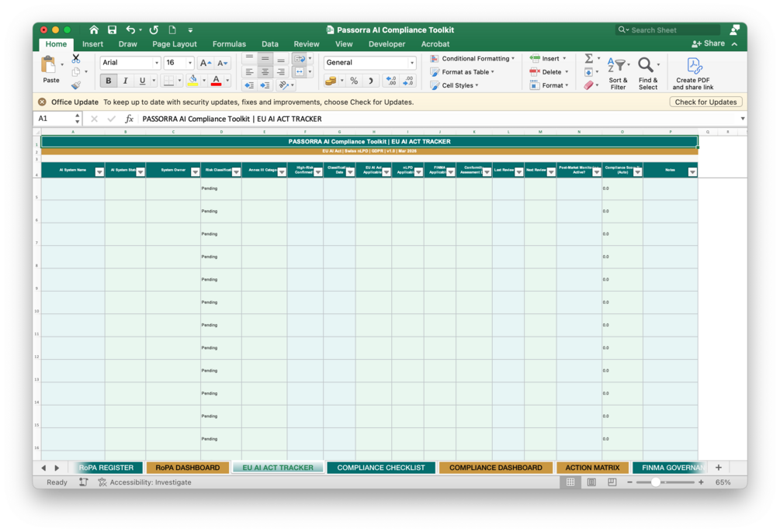
Task: Open Accessibility: Investigate in status bar
Action: point(145,482)
